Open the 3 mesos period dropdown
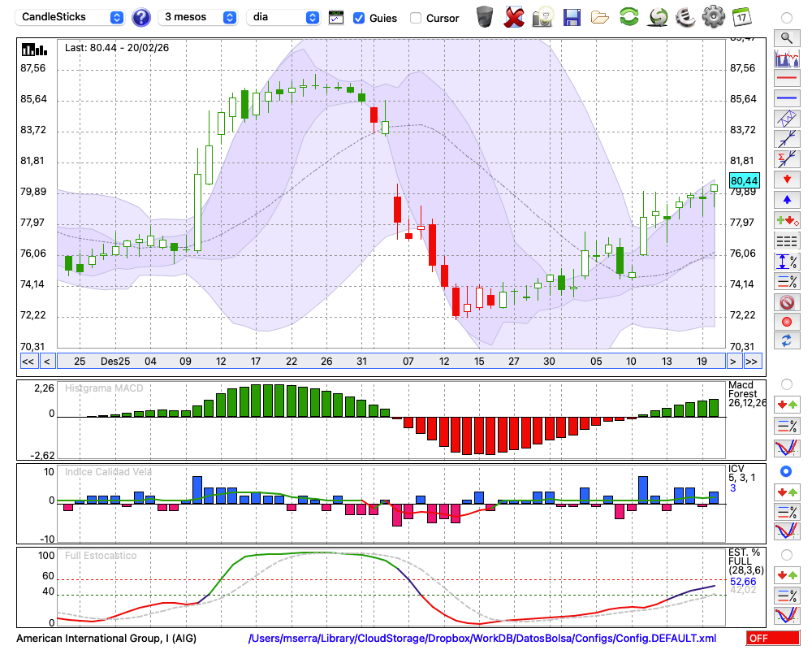The image size is (812, 650). (199, 17)
